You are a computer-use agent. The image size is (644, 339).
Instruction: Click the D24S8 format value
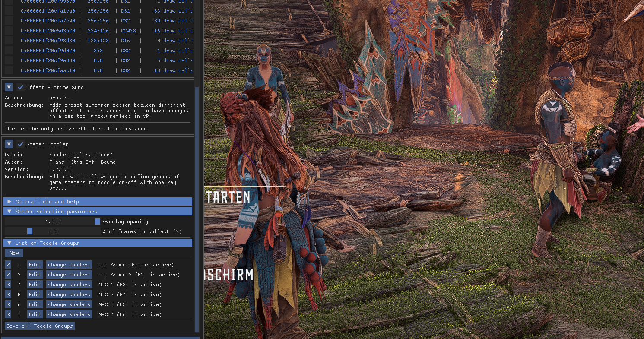[x=128, y=31]
